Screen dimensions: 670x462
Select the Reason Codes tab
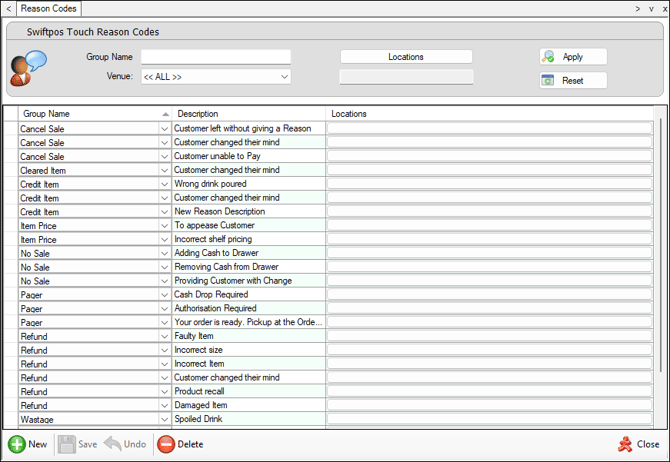point(49,8)
